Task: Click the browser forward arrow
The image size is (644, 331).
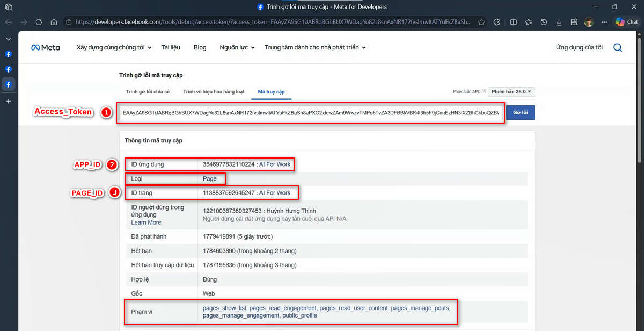Action: [24, 22]
